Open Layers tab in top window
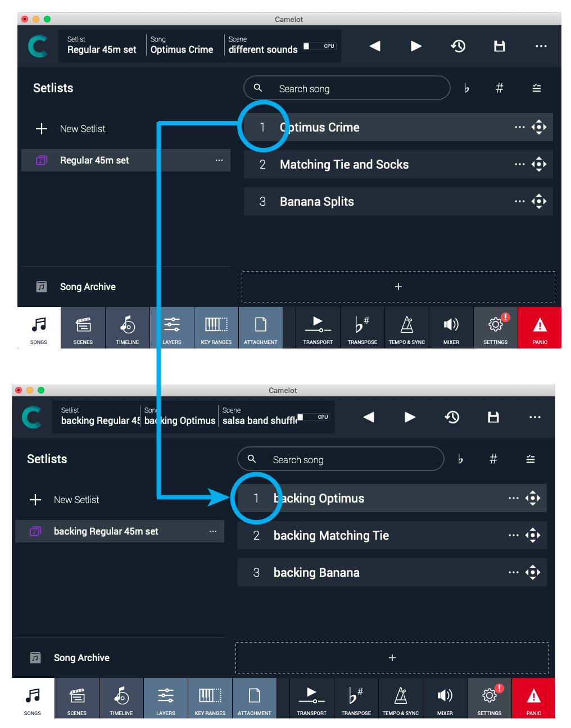This screenshot has height=728, width=571. click(172, 328)
